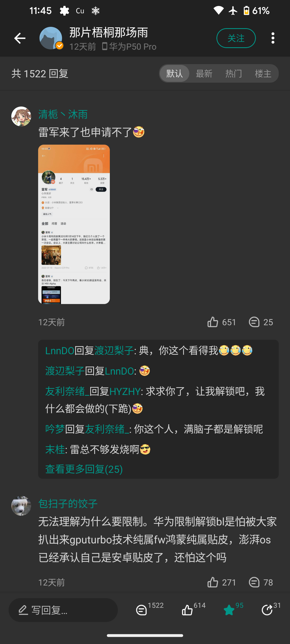Switch sort to 最新
290x644 pixels.
[204, 74]
